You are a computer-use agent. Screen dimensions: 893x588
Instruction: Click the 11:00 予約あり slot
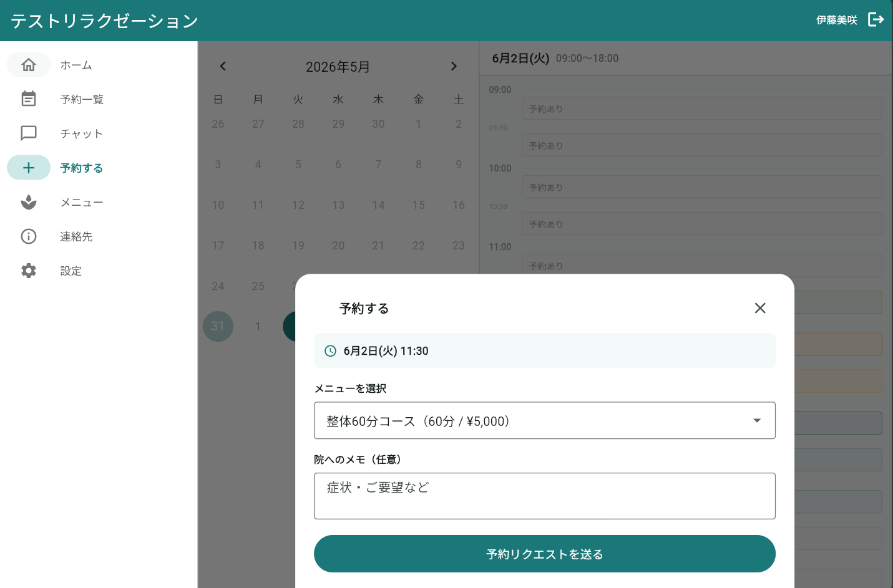(x=702, y=266)
